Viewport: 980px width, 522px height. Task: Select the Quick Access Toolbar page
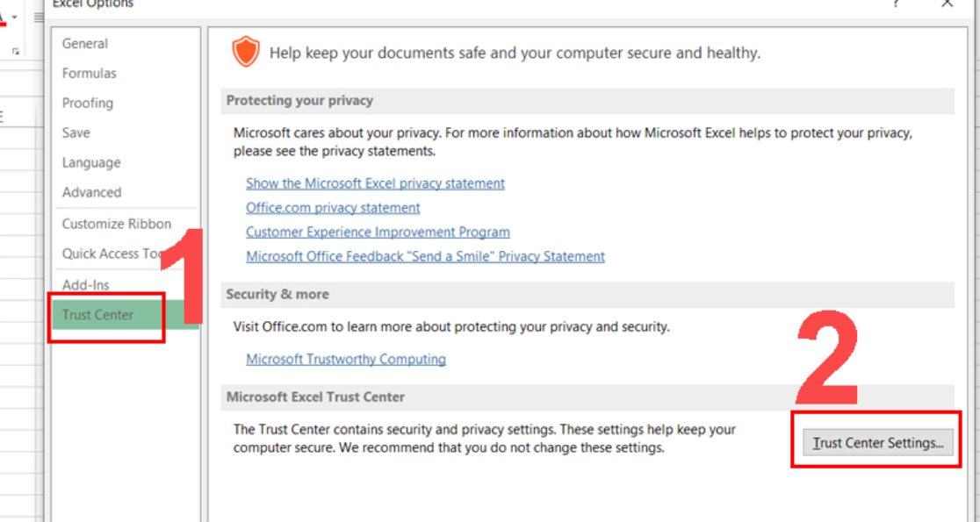tap(110, 254)
